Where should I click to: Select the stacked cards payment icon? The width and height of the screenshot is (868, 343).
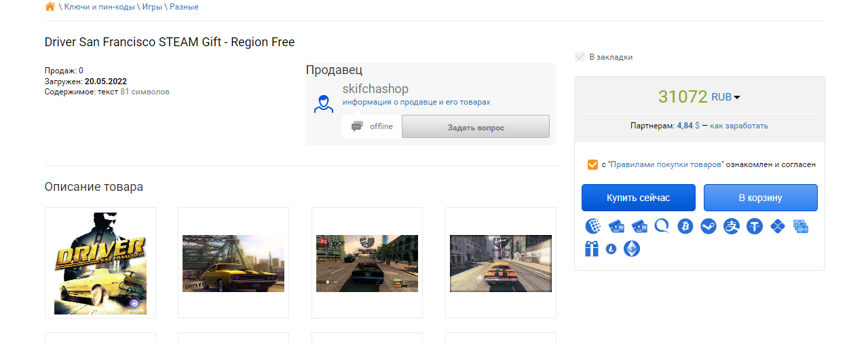tap(800, 226)
